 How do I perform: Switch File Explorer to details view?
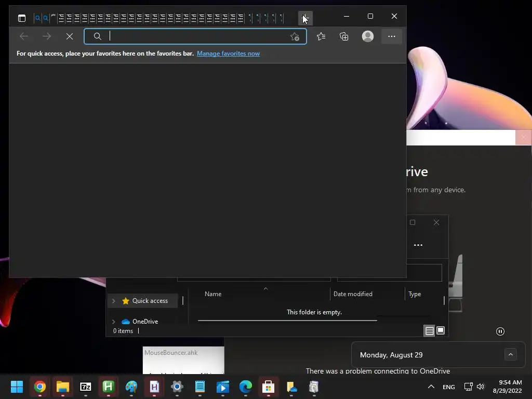coord(429,330)
